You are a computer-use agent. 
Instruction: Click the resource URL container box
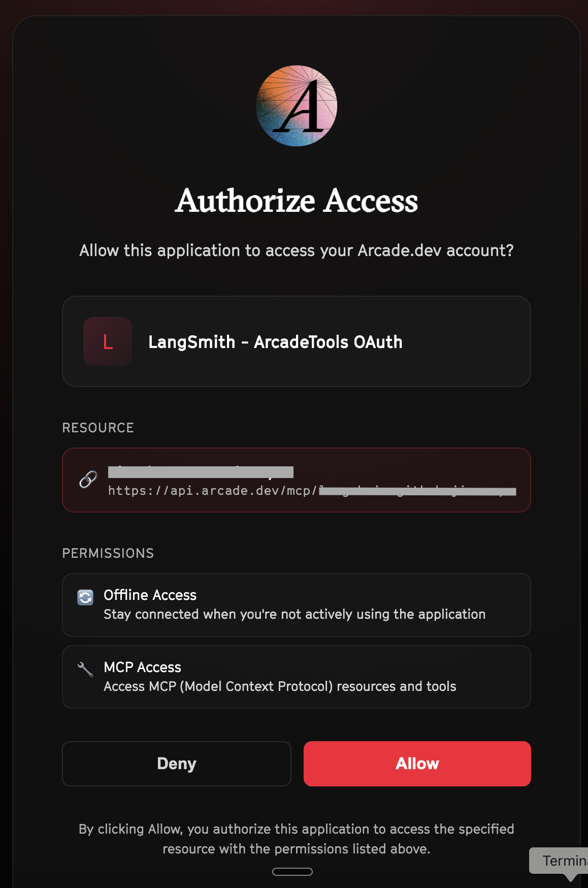pyautogui.click(x=296, y=480)
